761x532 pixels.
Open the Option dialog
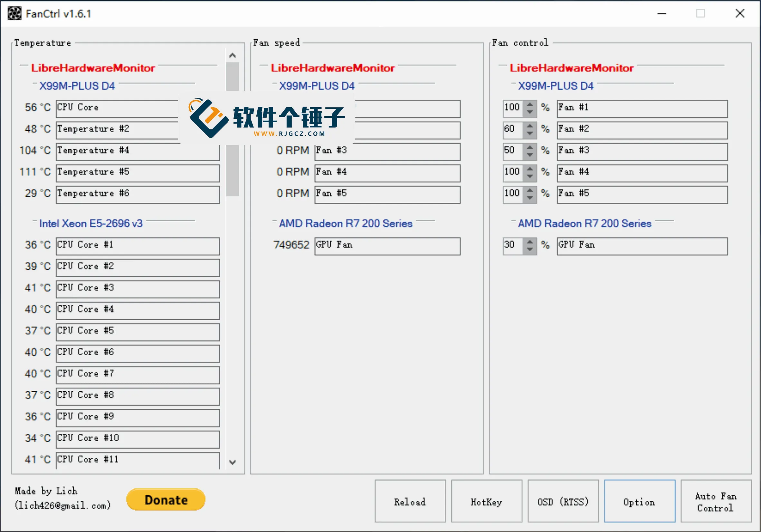(x=640, y=501)
